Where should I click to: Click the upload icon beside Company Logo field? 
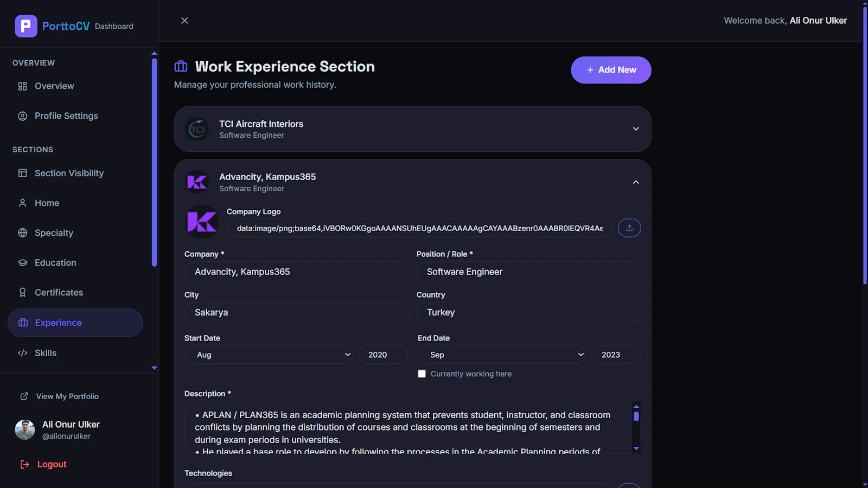click(629, 228)
